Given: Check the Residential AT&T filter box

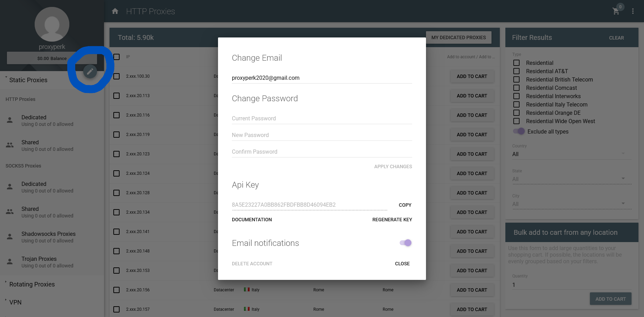Looking at the screenshot, I should tap(516, 71).
